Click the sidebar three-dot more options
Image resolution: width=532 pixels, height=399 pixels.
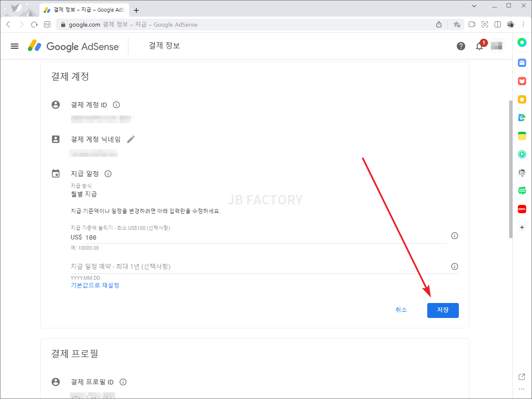click(x=522, y=389)
